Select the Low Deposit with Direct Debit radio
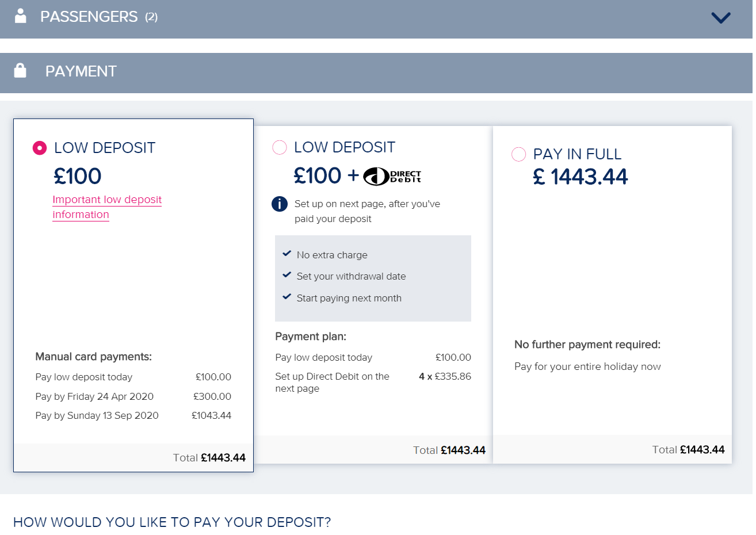 (x=280, y=147)
